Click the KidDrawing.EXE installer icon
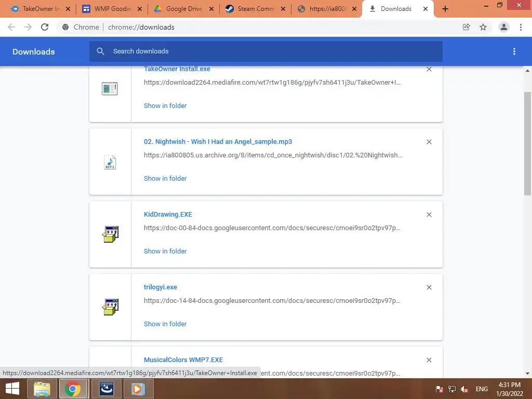 pos(110,234)
